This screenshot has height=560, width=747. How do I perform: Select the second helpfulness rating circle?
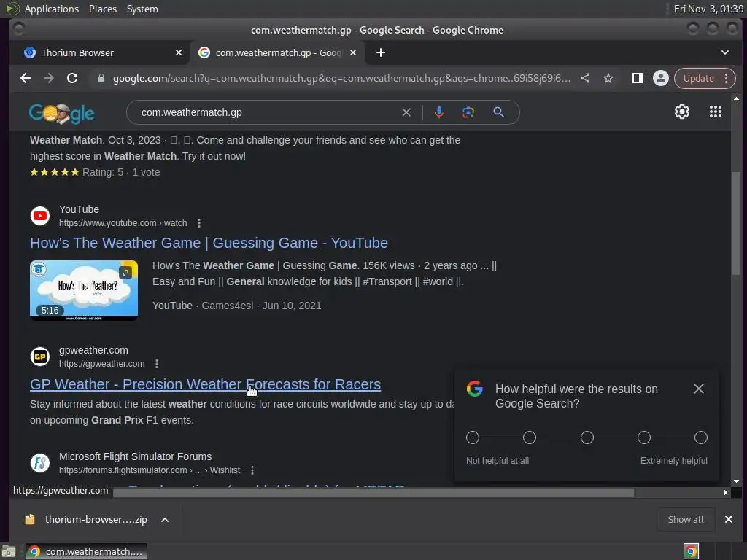(530, 437)
